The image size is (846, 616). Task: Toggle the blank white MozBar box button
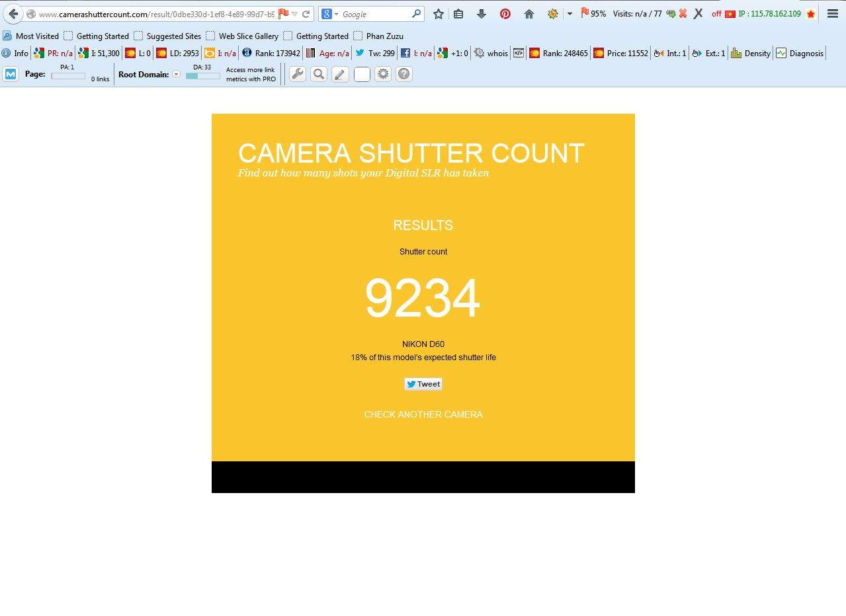pos(362,74)
